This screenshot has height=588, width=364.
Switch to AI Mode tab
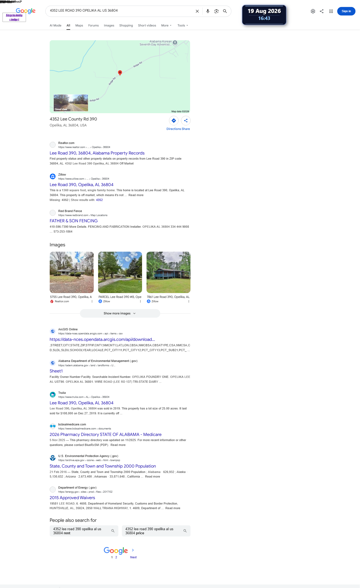(55, 25)
